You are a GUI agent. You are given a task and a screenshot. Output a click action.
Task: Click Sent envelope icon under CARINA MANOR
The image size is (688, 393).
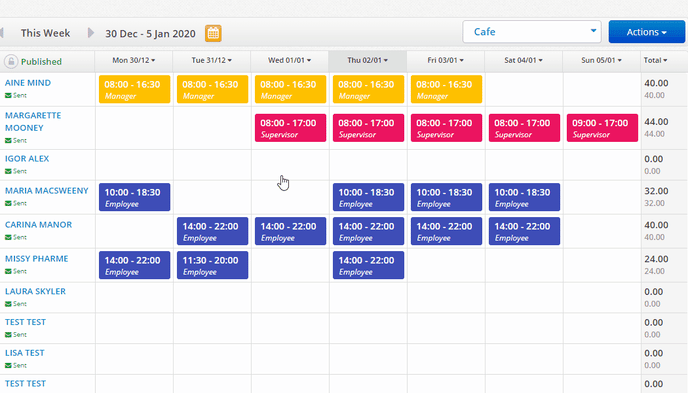8,237
